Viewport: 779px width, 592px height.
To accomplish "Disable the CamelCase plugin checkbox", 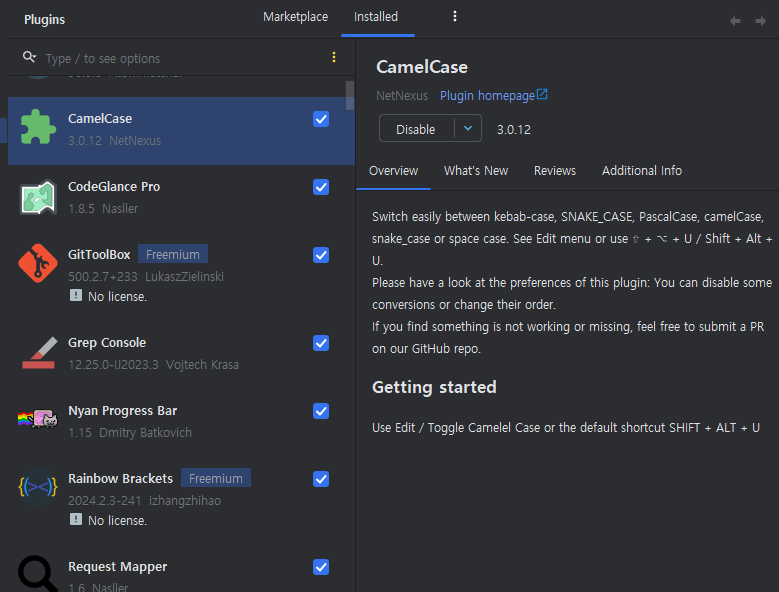I will point(321,119).
